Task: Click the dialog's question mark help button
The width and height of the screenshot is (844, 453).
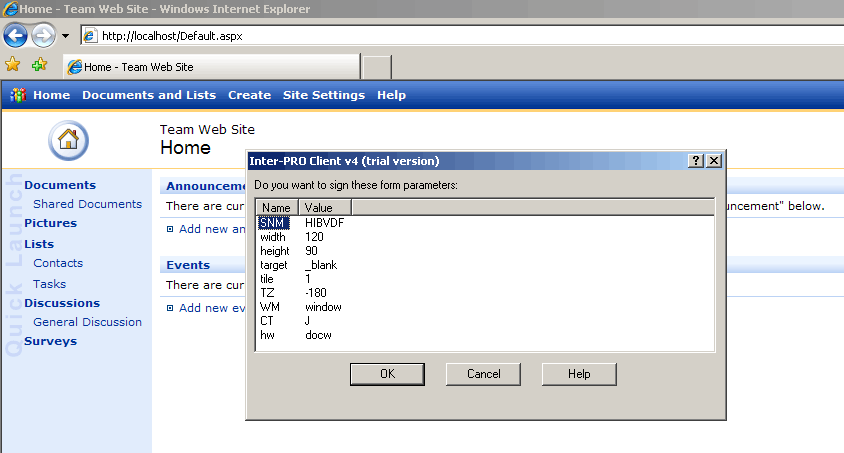Action: (x=695, y=160)
